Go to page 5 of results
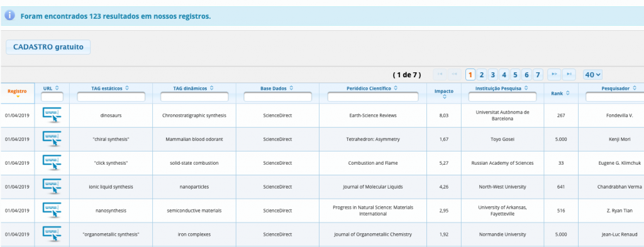The height and width of the screenshot is (247, 644). pyautogui.click(x=515, y=75)
